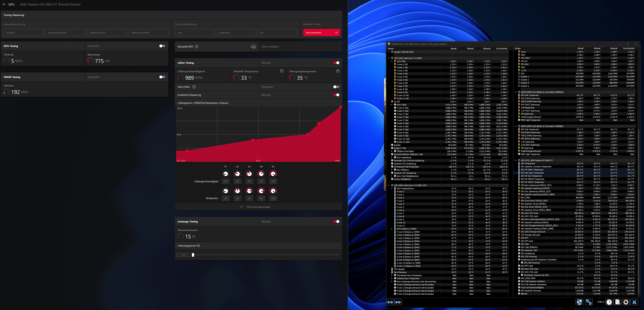The height and width of the screenshot is (310, 644).
Task: Click the P2 Lüftergeschwindigkeit field showing 40
Action: [237, 181]
